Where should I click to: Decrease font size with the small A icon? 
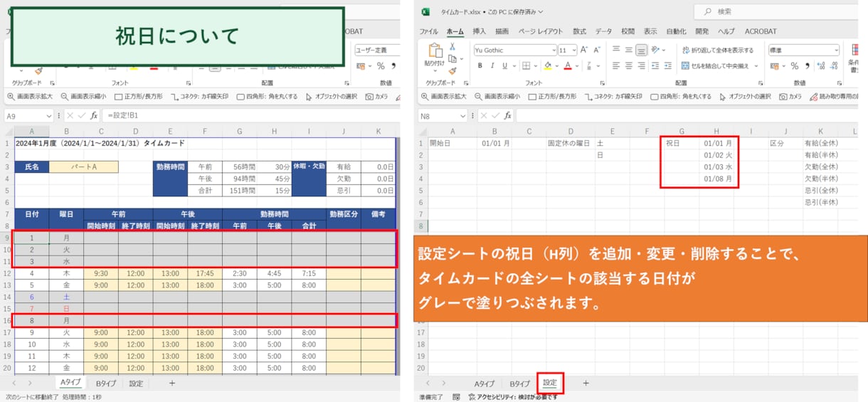(x=596, y=50)
